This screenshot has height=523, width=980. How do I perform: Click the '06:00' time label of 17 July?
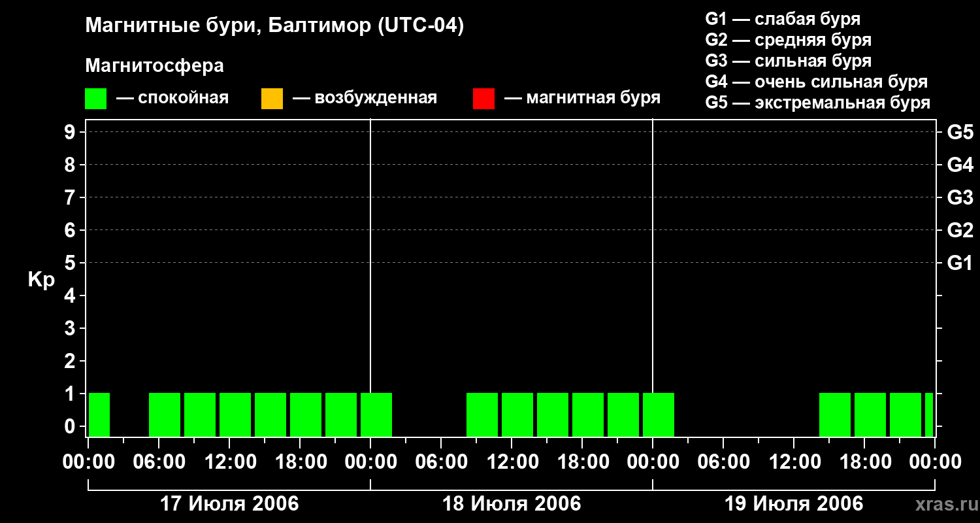[159, 462]
